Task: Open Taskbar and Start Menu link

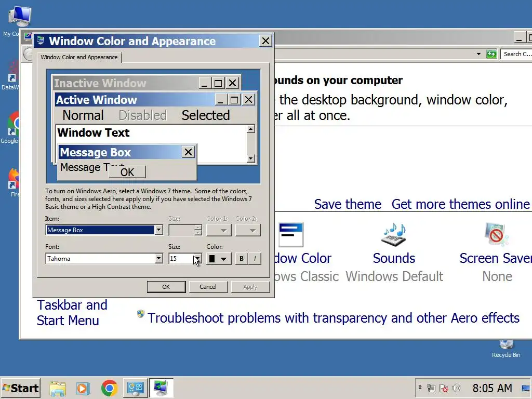Action: click(72, 313)
